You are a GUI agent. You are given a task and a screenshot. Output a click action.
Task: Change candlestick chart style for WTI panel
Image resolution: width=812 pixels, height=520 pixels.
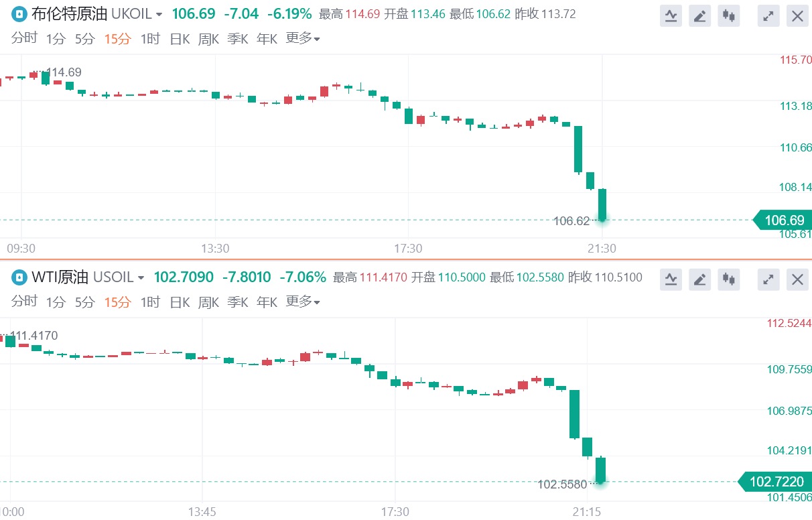[x=729, y=279]
